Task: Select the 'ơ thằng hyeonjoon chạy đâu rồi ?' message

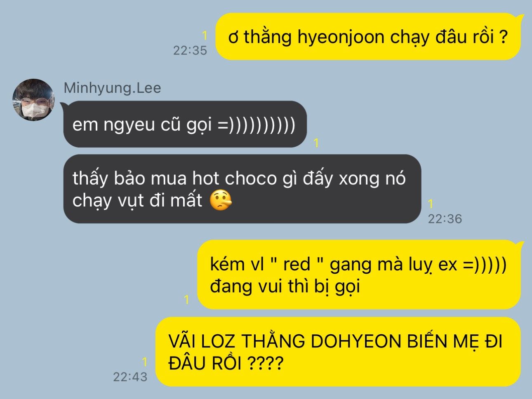Action: [x=368, y=37]
